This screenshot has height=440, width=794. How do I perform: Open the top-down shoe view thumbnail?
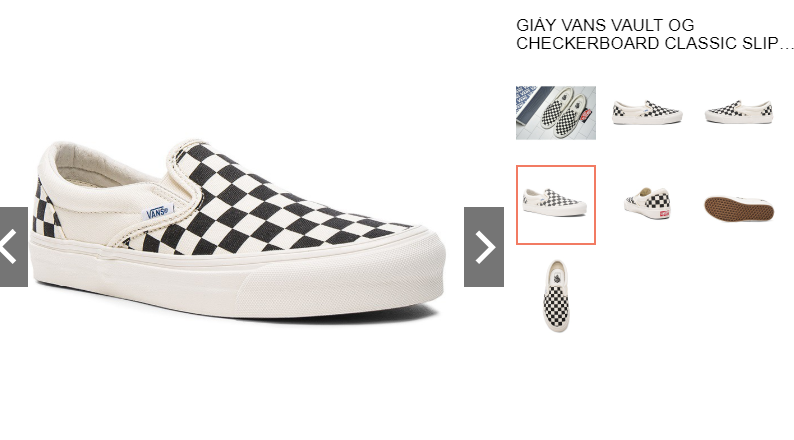click(x=557, y=296)
